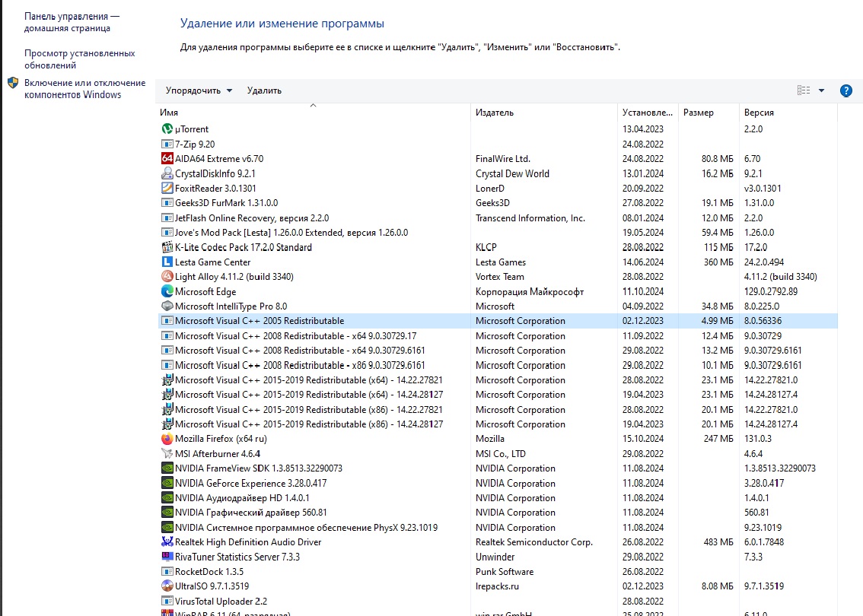The image size is (863, 616).
Task: Click the K-Lite Codec Pack icon
Action: click(x=167, y=247)
